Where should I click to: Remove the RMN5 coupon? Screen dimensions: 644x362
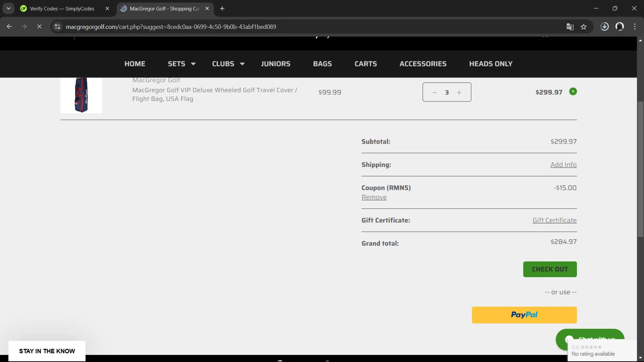(374, 197)
